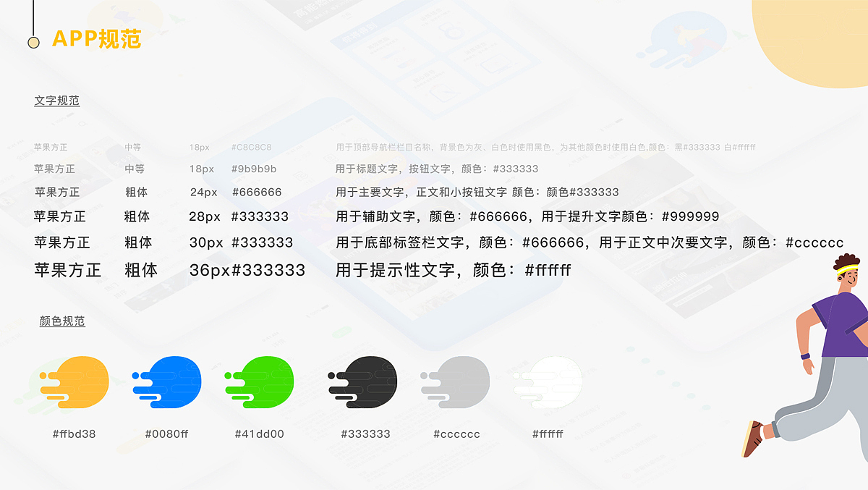Click the 文字规范 section heading

coord(56,101)
